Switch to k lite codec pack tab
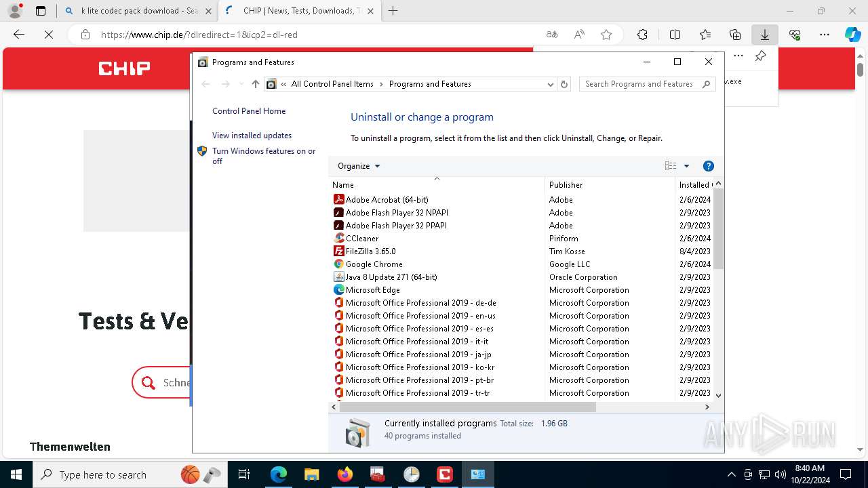Screen dimensions: 868x488 [x=138, y=11]
